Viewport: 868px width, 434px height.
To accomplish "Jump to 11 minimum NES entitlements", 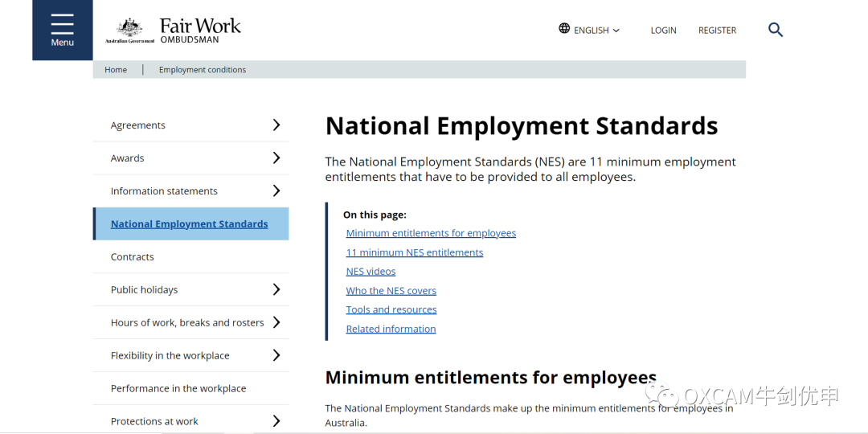I will tap(415, 252).
